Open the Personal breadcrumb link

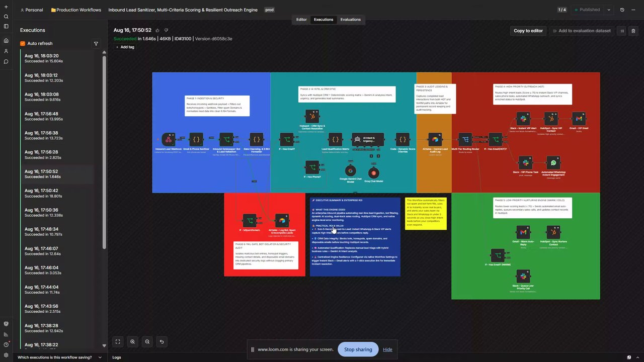point(31,10)
